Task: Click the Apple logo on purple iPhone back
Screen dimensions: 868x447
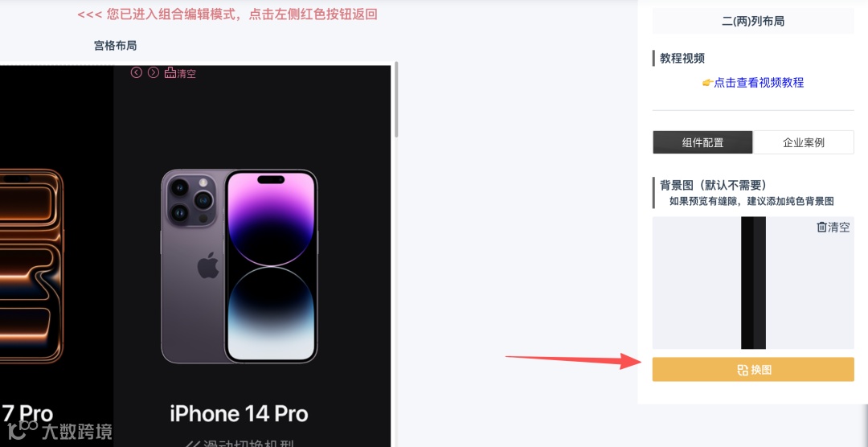Action: [x=207, y=267]
